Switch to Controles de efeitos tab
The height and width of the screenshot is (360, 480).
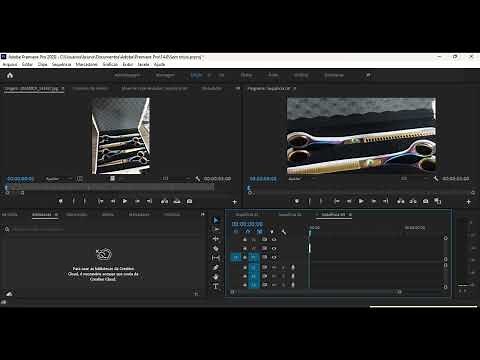tap(90, 88)
